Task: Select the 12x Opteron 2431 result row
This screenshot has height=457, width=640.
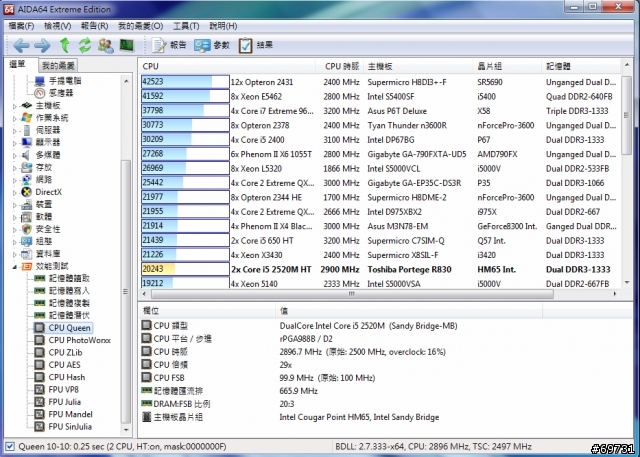Action: pos(380,82)
